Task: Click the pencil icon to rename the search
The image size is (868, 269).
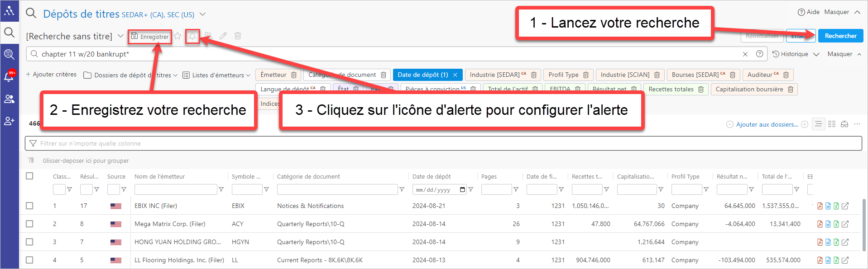Action: (223, 36)
